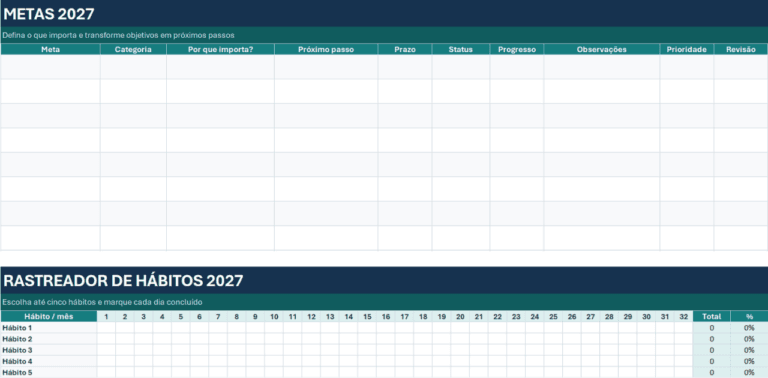Select the day 20 column header
The width and height of the screenshot is (768, 378).
coord(460,316)
